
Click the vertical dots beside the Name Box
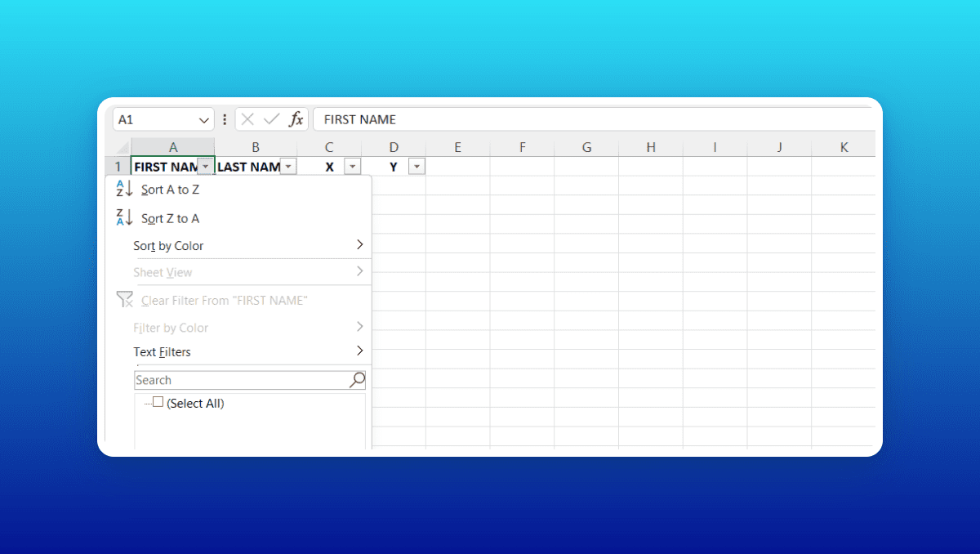tap(225, 118)
